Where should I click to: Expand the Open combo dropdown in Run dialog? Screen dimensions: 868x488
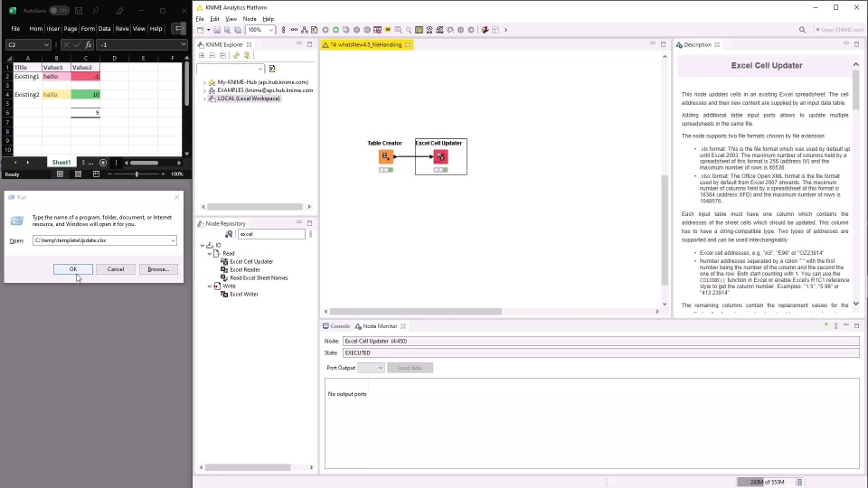click(173, 240)
